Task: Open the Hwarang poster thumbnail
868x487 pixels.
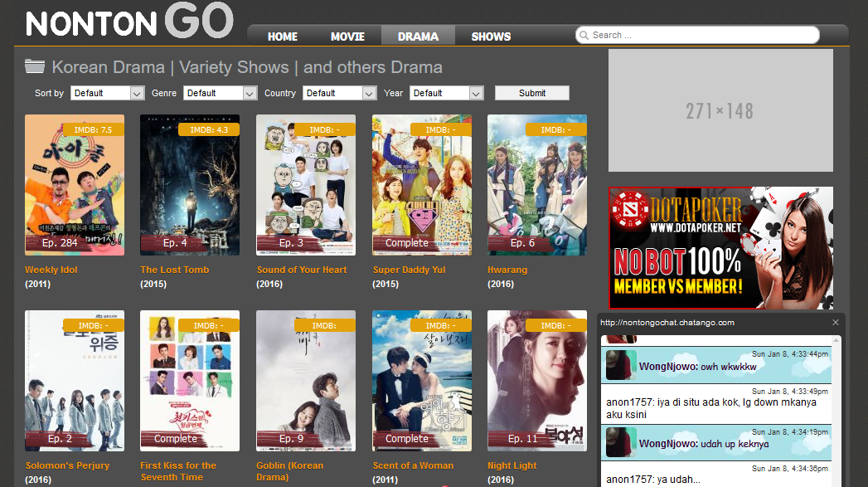Action: click(x=537, y=185)
